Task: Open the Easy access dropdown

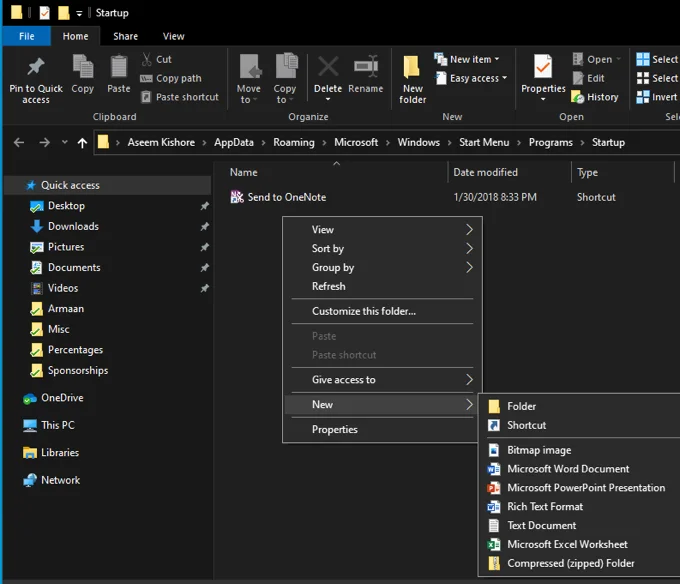Action: pyautogui.click(x=472, y=78)
